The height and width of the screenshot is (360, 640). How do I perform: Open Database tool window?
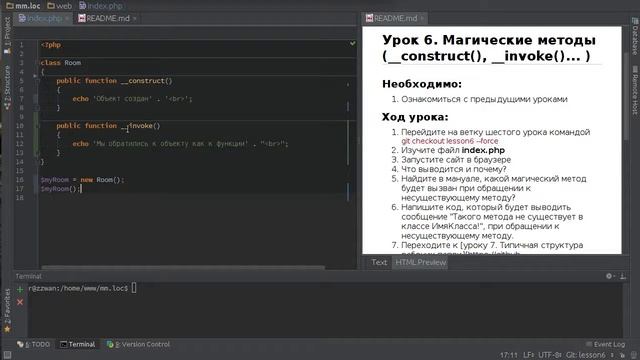pyautogui.click(x=635, y=36)
